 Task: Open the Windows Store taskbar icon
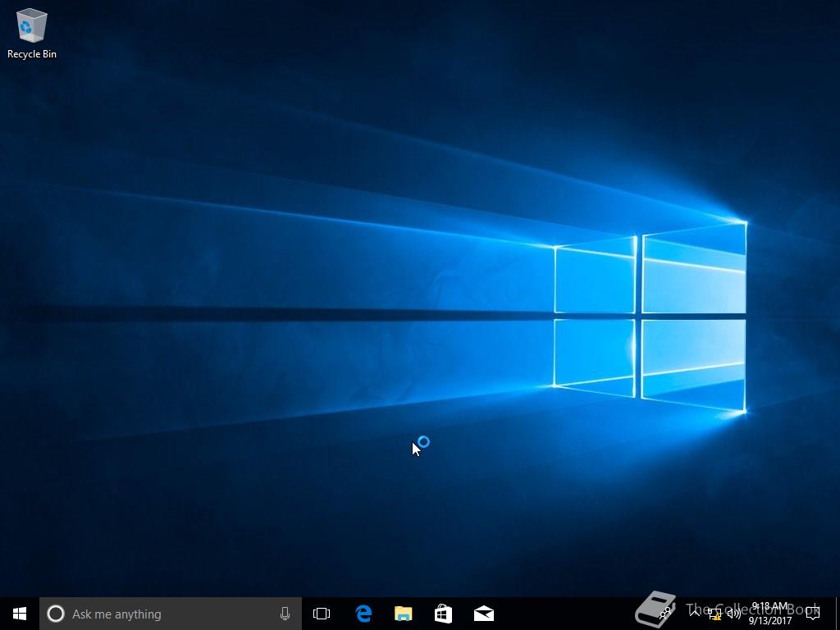[x=444, y=614]
